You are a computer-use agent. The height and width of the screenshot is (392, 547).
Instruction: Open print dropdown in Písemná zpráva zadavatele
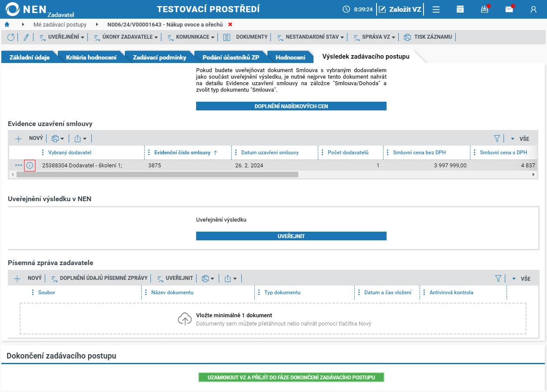(x=208, y=279)
